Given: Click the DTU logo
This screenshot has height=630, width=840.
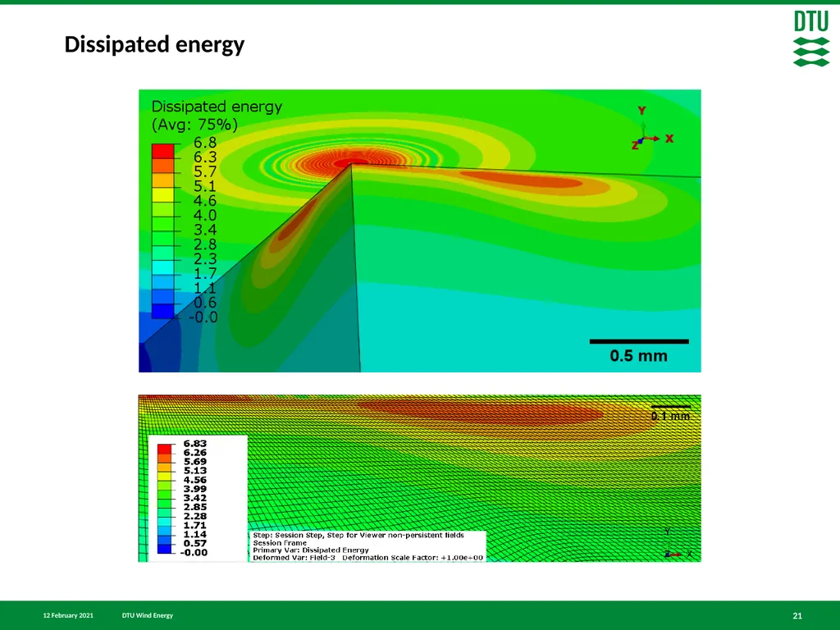Looking at the screenshot, I should point(811,39).
